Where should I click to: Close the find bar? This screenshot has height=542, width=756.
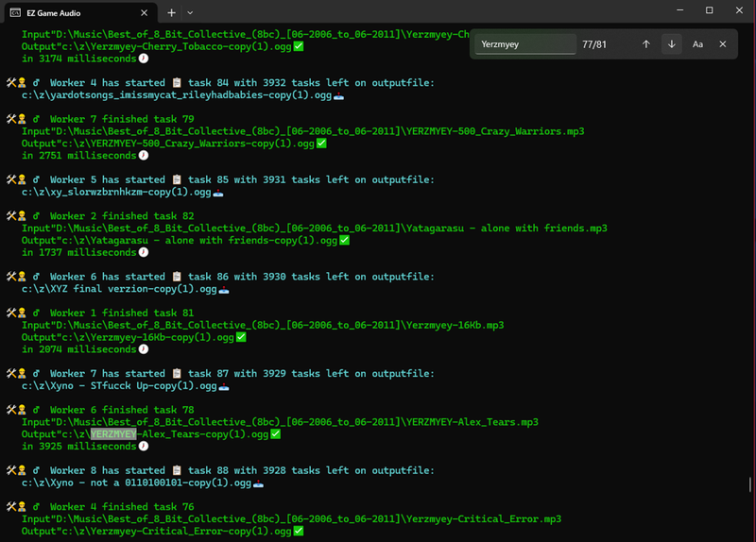point(722,44)
